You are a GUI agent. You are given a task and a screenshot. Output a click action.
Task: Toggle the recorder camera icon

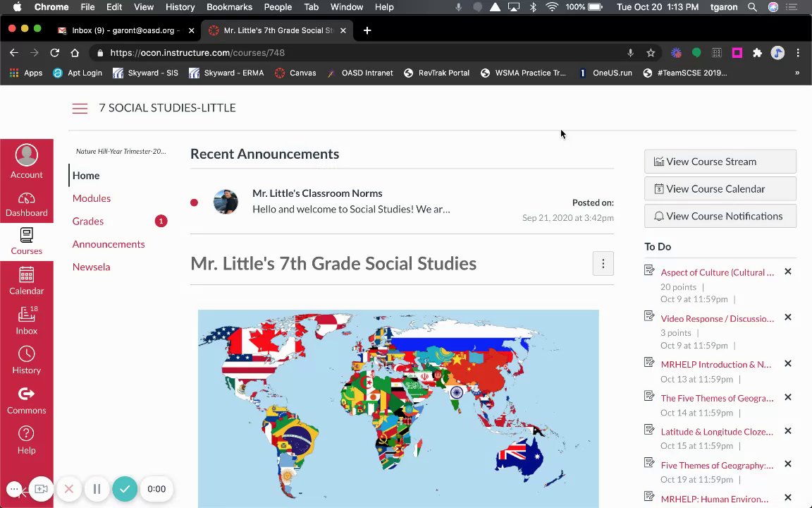click(x=41, y=489)
